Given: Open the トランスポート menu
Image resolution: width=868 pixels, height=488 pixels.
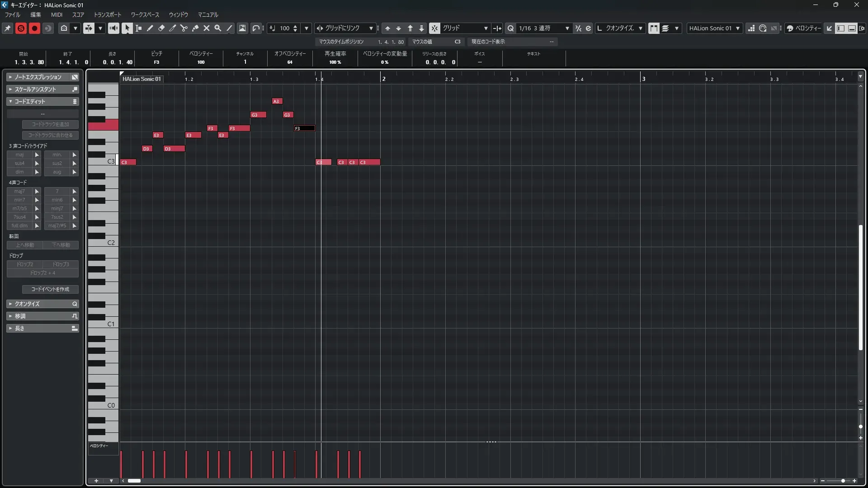Looking at the screenshot, I should pos(108,14).
